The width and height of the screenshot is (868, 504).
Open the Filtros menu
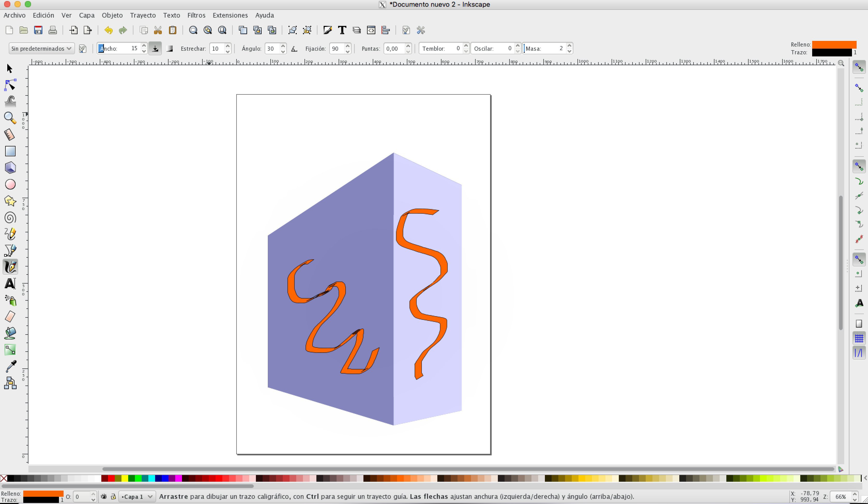pyautogui.click(x=196, y=15)
